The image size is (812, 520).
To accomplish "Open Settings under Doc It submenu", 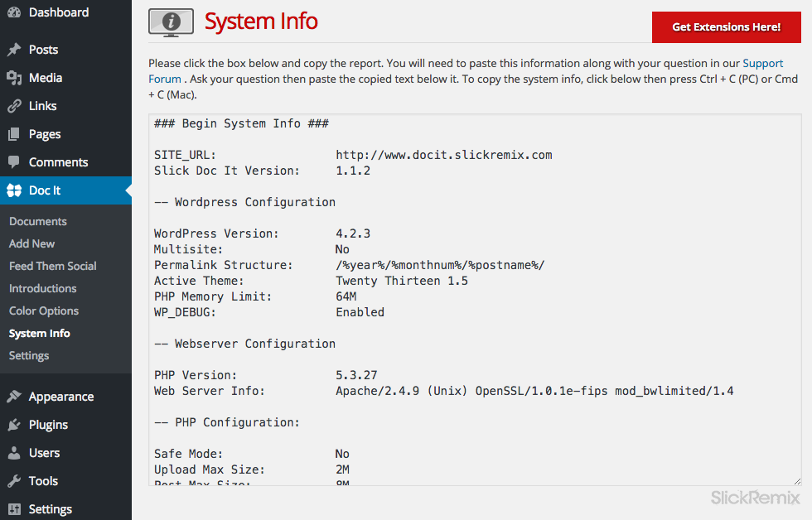I will point(29,356).
